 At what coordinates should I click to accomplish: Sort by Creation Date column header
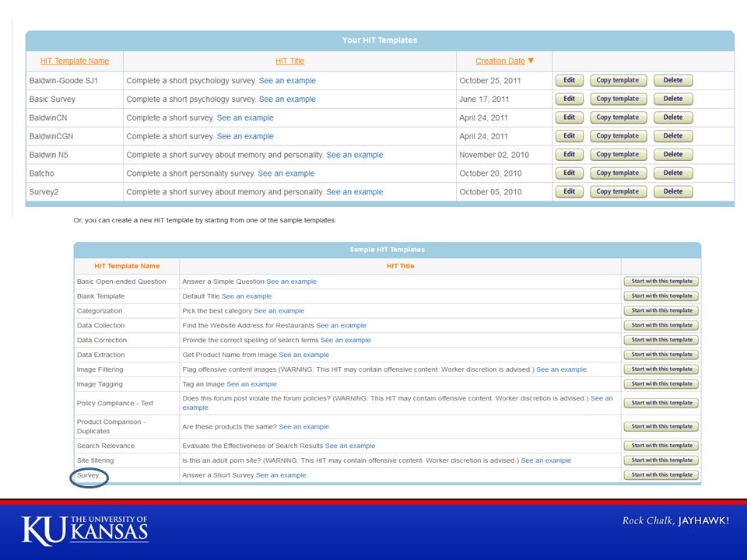pos(500,61)
